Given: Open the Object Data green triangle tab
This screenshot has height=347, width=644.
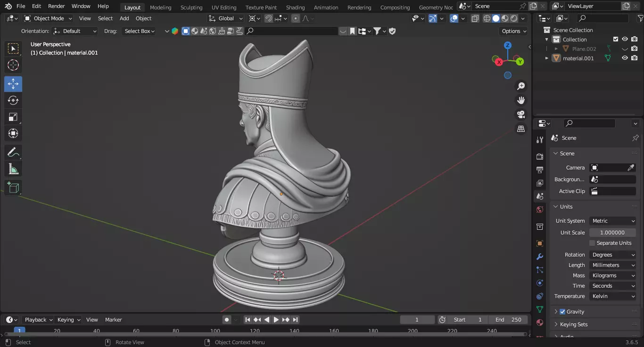Looking at the screenshot, I should (x=540, y=309).
